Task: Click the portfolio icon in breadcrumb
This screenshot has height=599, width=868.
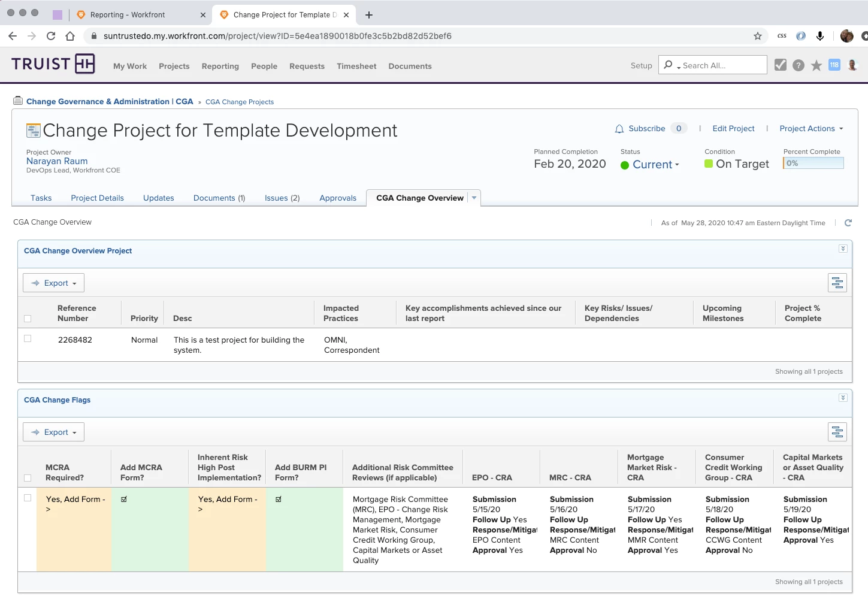Action: coord(18,101)
